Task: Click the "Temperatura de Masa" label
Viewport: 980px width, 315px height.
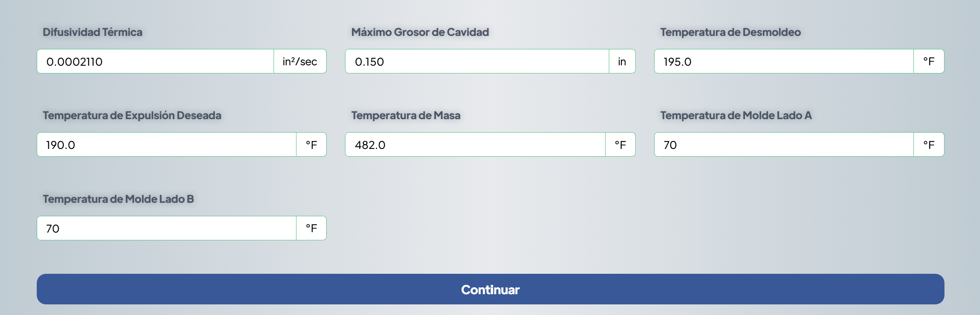Action: click(405, 115)
